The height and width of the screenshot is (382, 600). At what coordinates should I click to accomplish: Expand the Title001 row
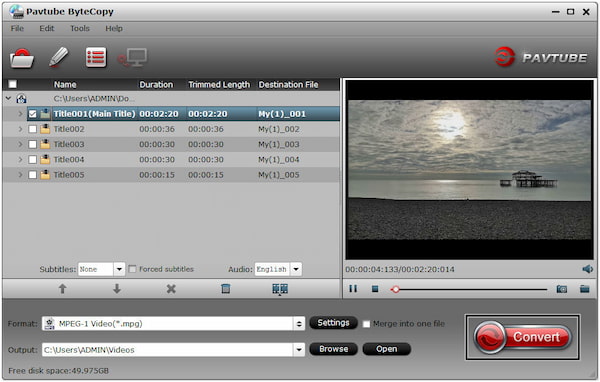click(20, 114)
